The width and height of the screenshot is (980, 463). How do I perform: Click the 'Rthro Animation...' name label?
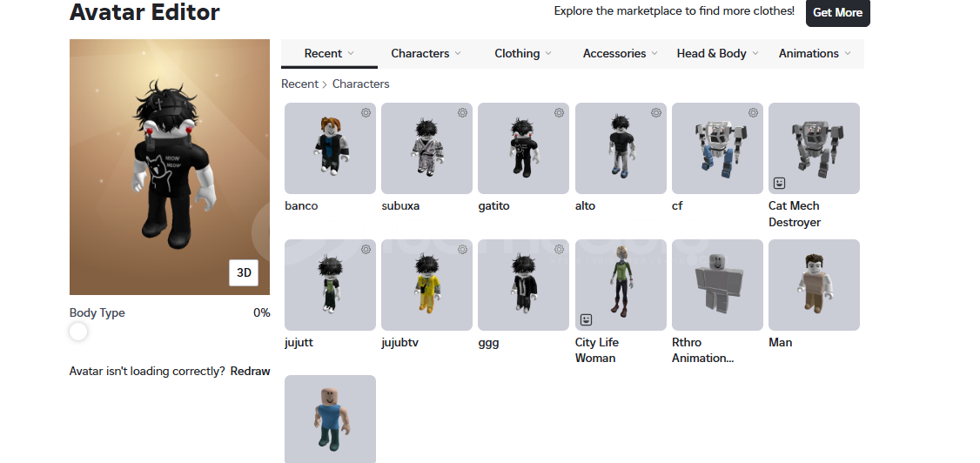(702, 350)
